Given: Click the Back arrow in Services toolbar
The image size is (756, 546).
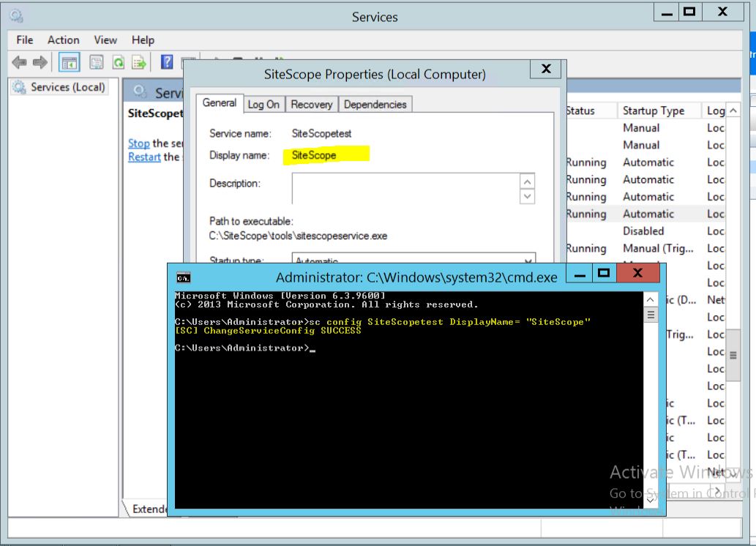Looking at the screenshot, I should 19,63.
